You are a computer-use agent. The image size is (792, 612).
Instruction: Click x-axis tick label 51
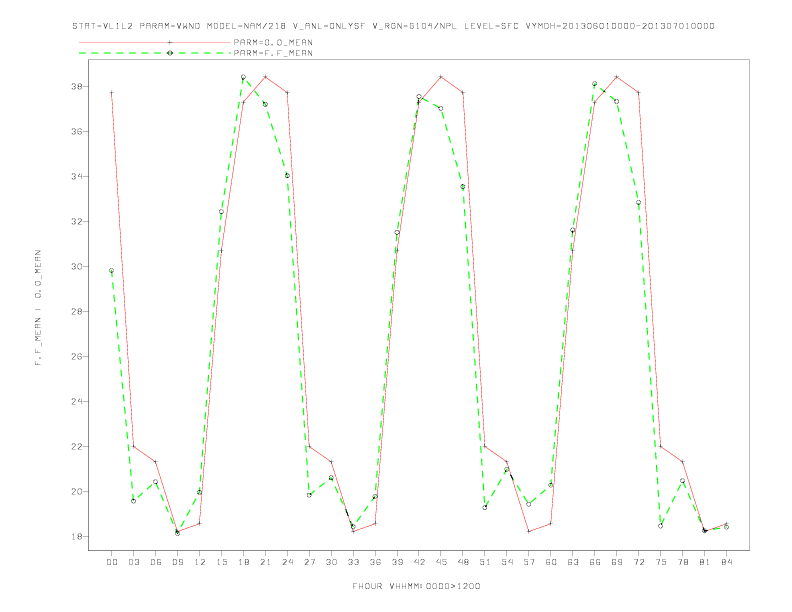pyautogui.click(x=485, y=562)
